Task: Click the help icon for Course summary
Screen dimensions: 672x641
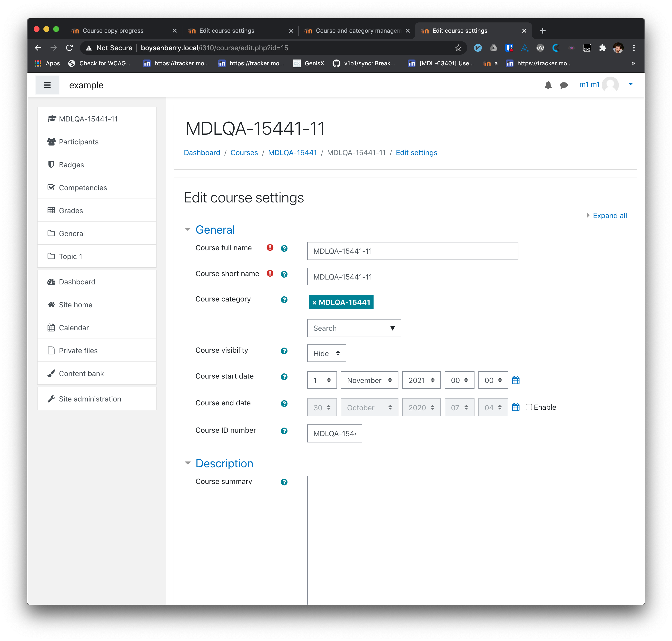Action: [x=284, y=482]
